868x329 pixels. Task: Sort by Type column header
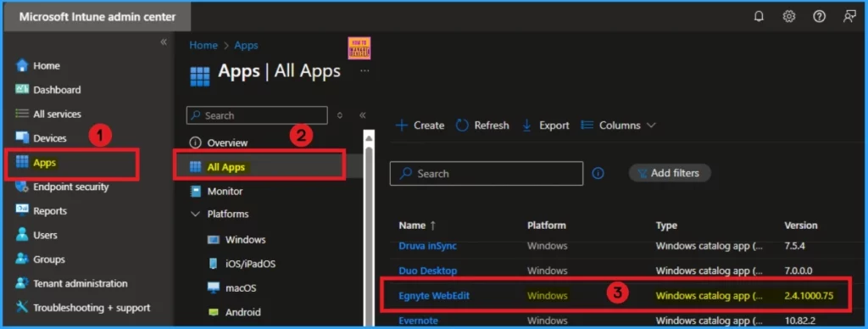point(666,226)
